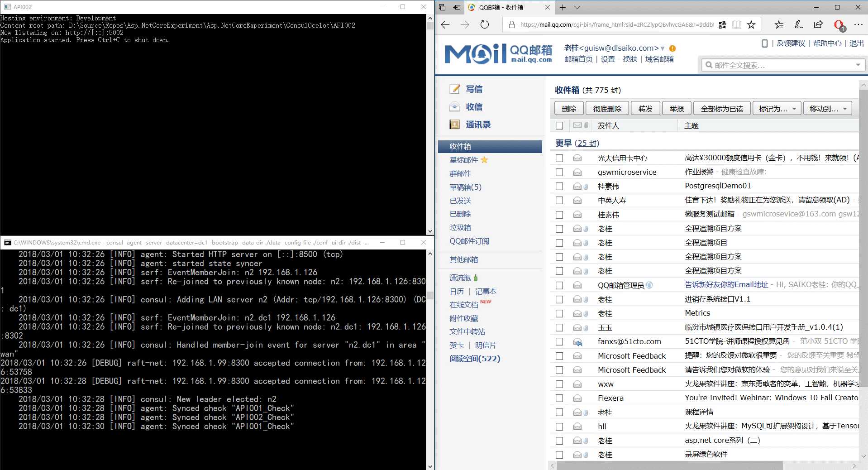This screenshot has height=470, width=868.
Task: Click the 举报 button
Action: (677, 109)
